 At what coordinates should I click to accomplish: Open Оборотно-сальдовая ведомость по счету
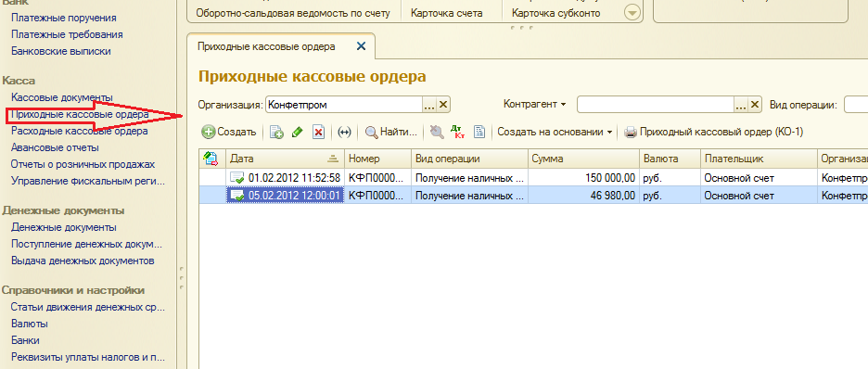(292, 13)
